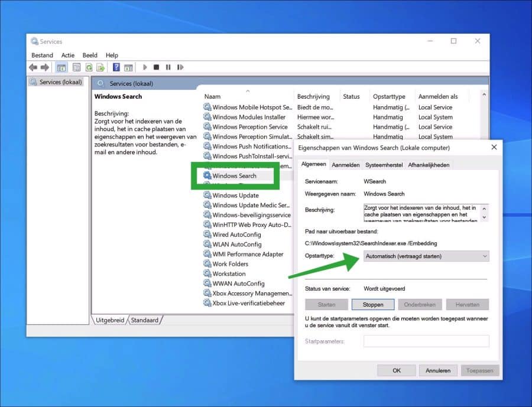Restart the service with the toolbar restart icon
The image size is (532, 407).
(x=180, y=67)
